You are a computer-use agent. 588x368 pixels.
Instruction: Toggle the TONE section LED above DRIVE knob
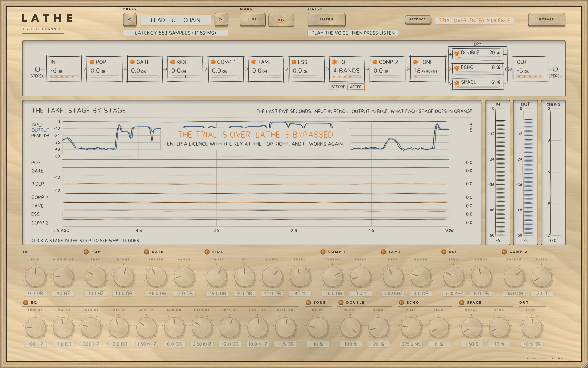click(x=308, y=303)
